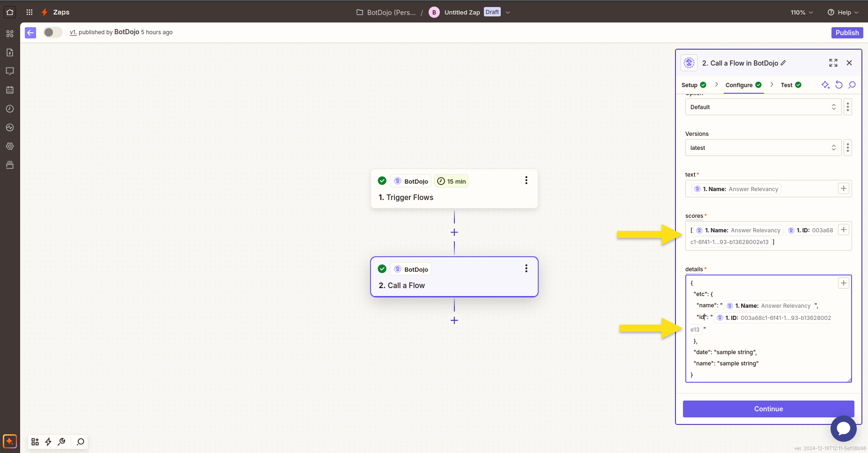
Task: Open Zap details in the left sidebar
Action: pos(10,52)
